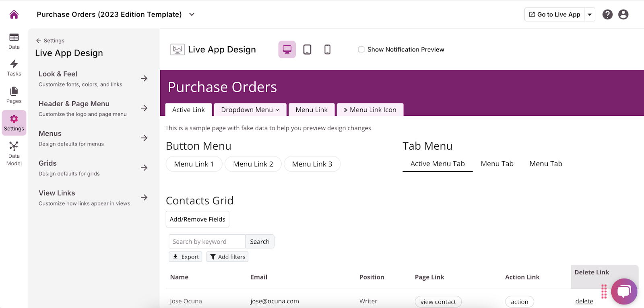The height and width of the screenshot is (308, 644).
Task: Enable Show Notification Preview checkbox
Action: [361, 49]
